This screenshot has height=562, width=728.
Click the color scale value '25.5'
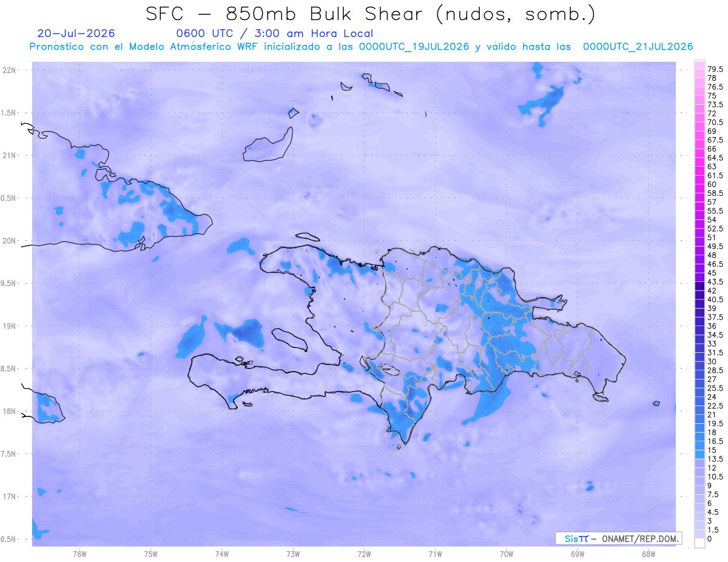pos(715,388)
